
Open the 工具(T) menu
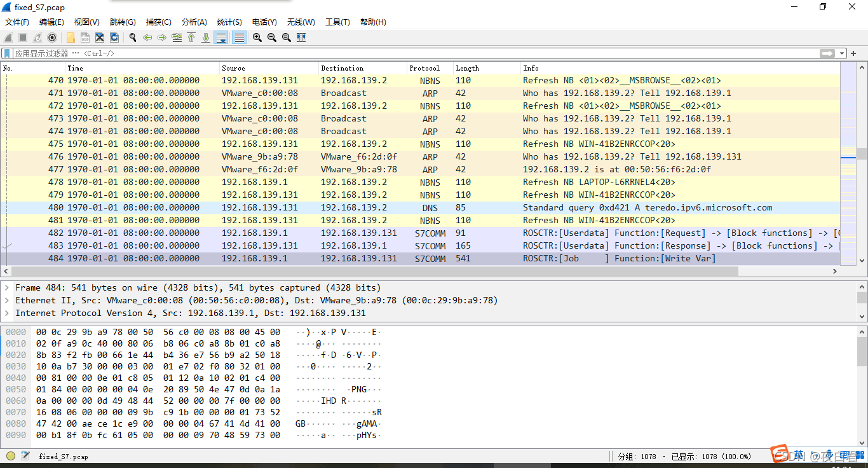[x=337, y=22]
